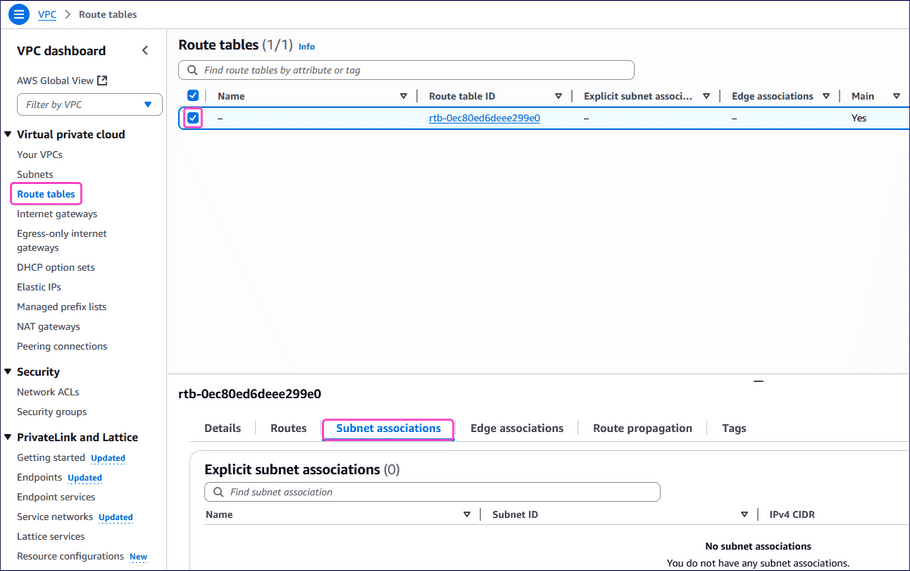Viewport: 910px width, 571px height.
Task: Open the Route propagation tab
Action: point(642,428)
